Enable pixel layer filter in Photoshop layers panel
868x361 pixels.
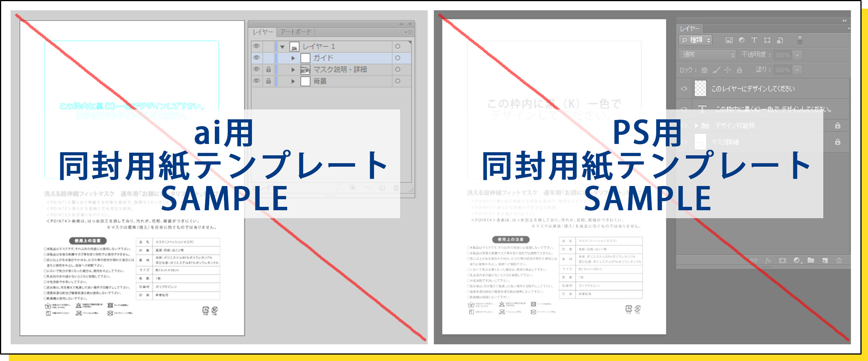point(729,40)
